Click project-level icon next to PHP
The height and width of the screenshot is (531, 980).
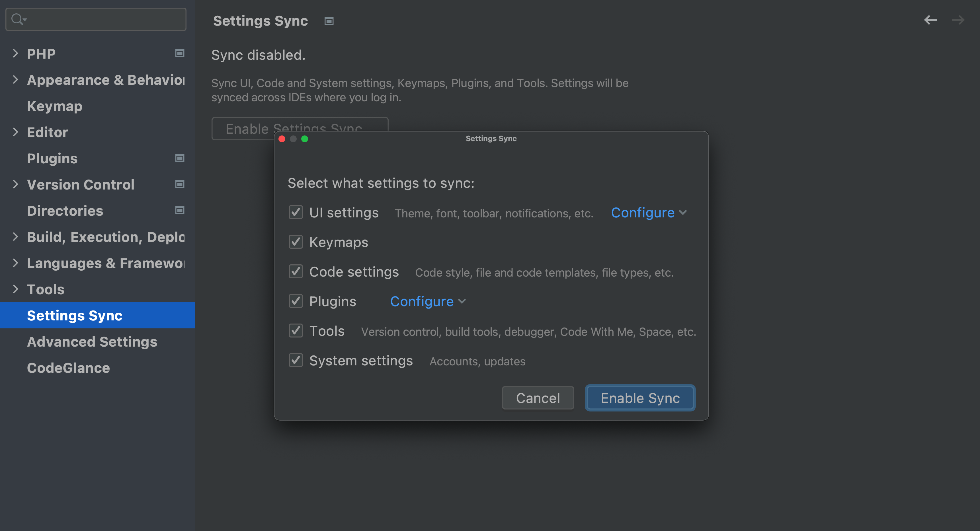coord(180,53)
